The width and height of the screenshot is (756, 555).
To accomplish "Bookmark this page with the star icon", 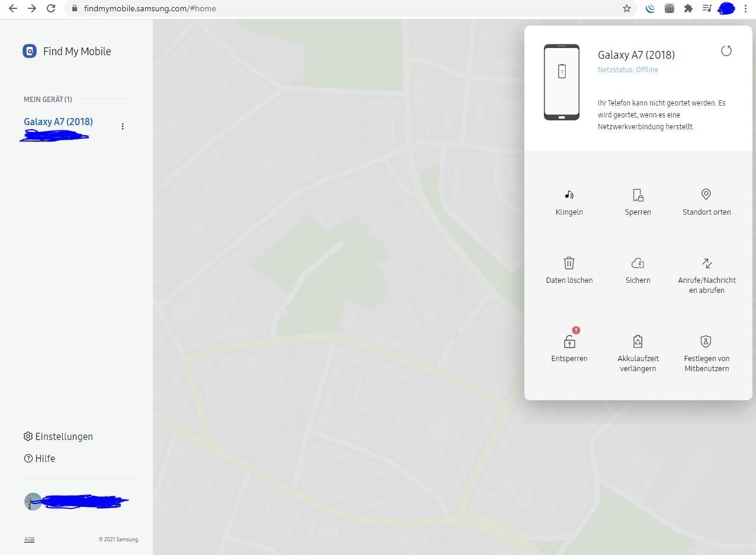I will (626, 8).
